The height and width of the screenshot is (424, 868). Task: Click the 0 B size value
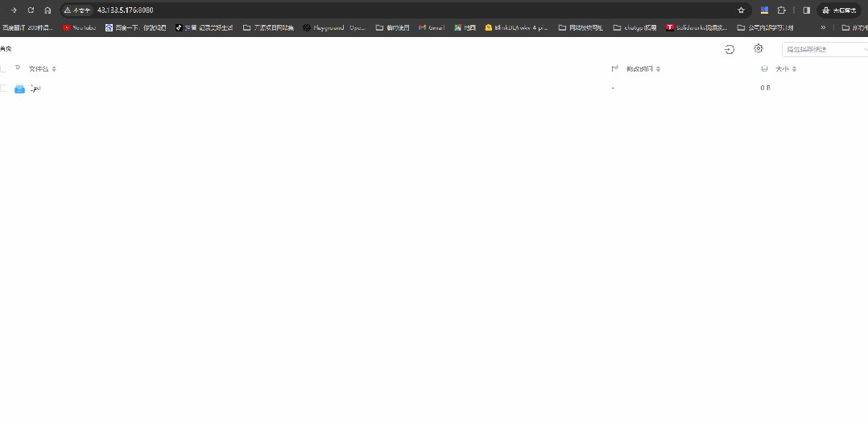pyautogui.click(x=765, y=88)
